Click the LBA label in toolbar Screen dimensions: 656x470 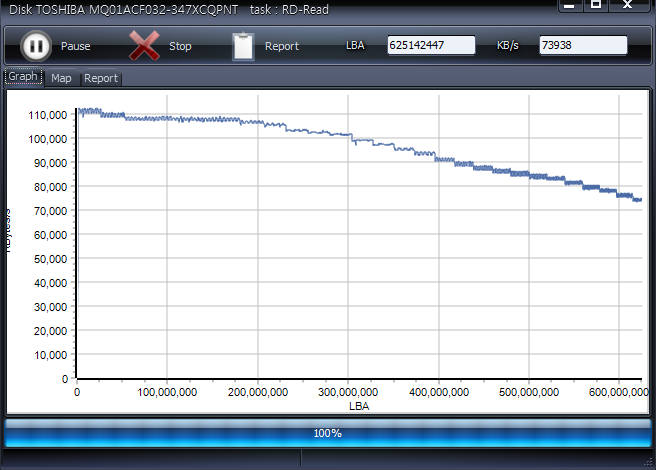pos(355,45)
